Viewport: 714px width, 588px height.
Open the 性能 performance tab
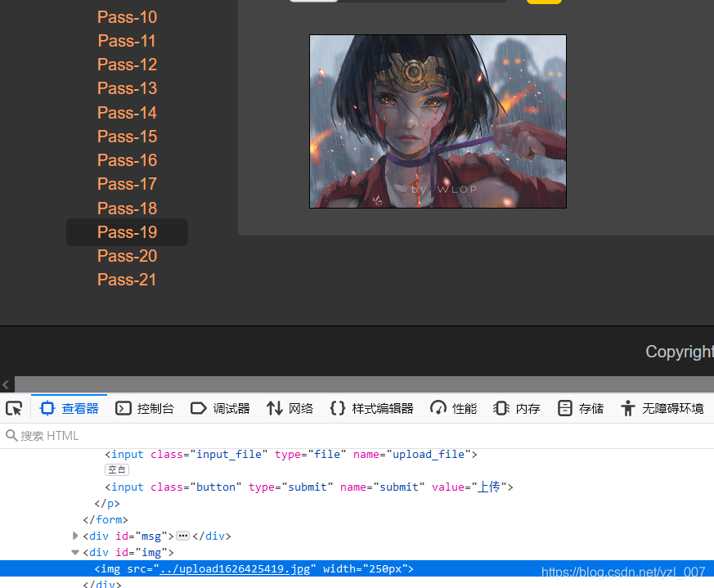(x=454, y=408)
